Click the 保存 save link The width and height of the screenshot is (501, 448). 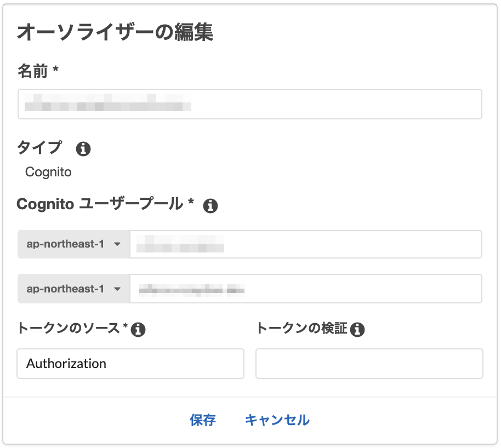(203, 420)
